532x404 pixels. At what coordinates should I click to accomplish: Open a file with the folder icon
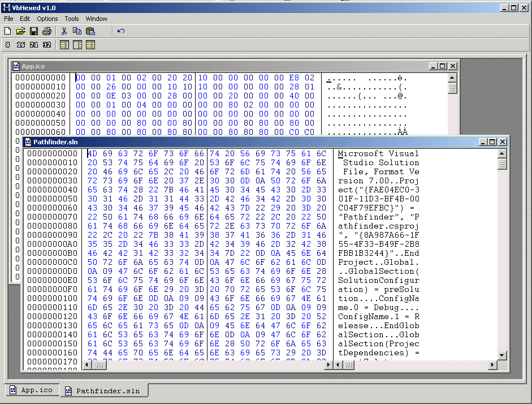click(21, 31)
